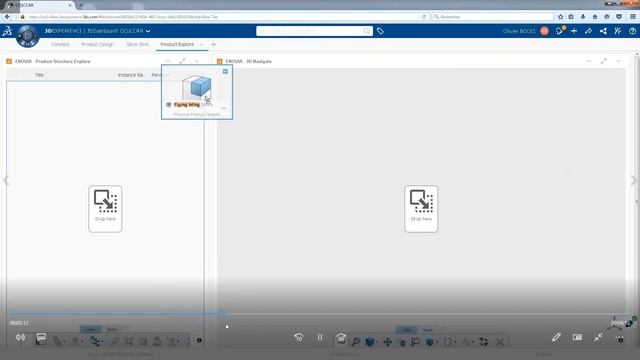The height and width of the screenshot is (360, 640).
Task: Click the blue cube view icon in 3D toolbar
Action: pos(370,342)
